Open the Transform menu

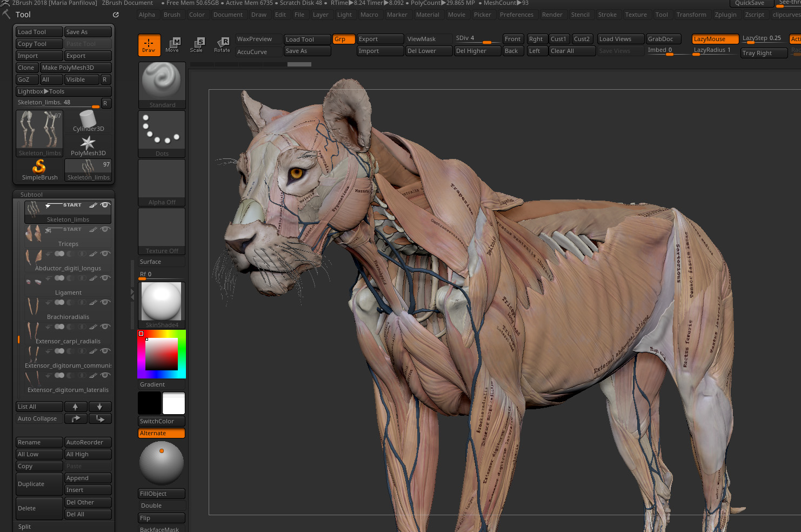[x=691, y=15]
